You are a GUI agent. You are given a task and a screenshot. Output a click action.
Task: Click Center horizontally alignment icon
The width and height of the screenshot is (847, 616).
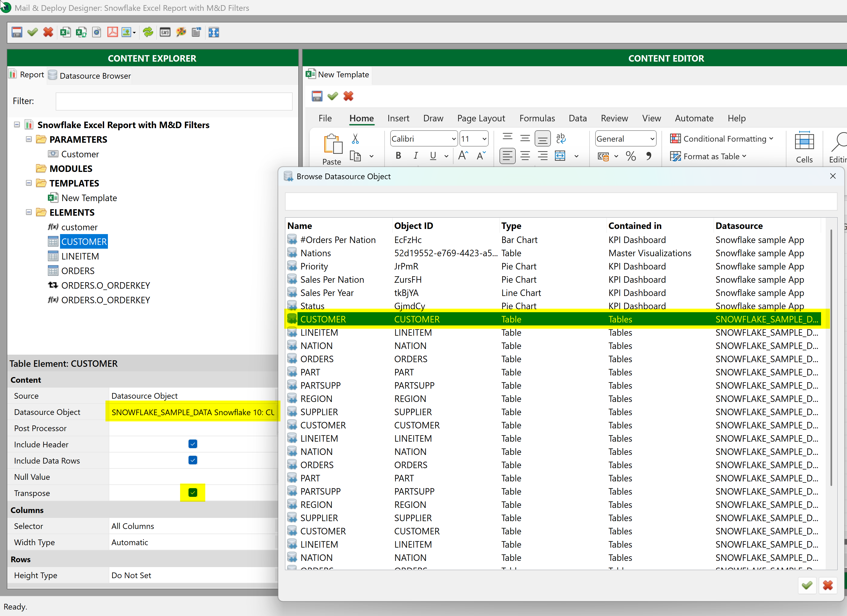[525, 156]
